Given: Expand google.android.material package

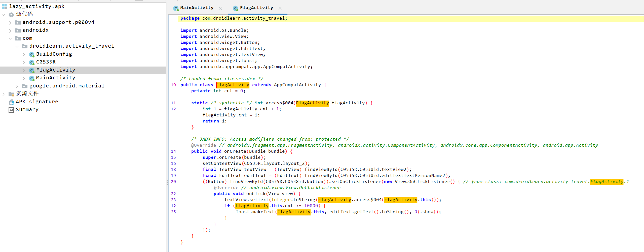Looking at the screenshot, I should tap(17, 86).
